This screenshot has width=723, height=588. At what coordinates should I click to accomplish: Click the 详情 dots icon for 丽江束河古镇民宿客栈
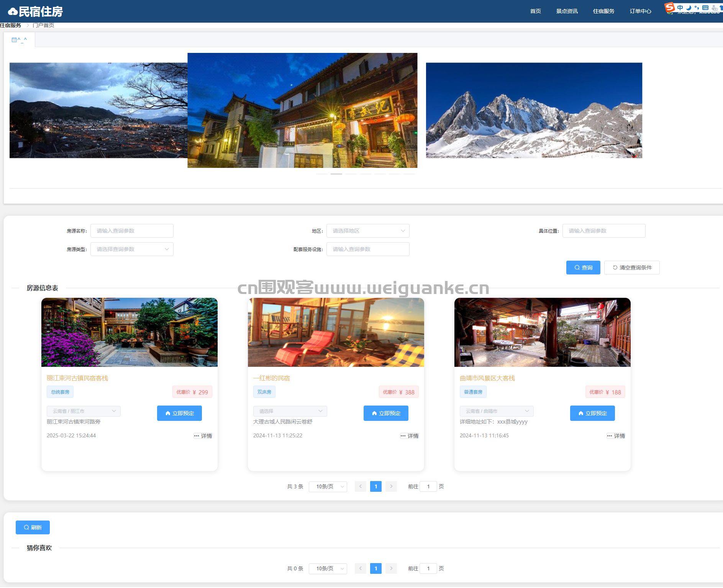197,436
